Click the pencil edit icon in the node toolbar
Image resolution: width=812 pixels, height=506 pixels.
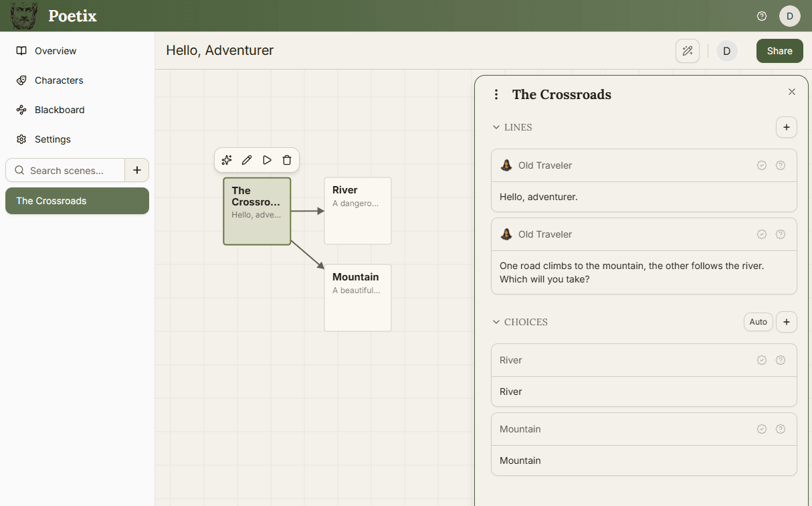coord(247,160)
